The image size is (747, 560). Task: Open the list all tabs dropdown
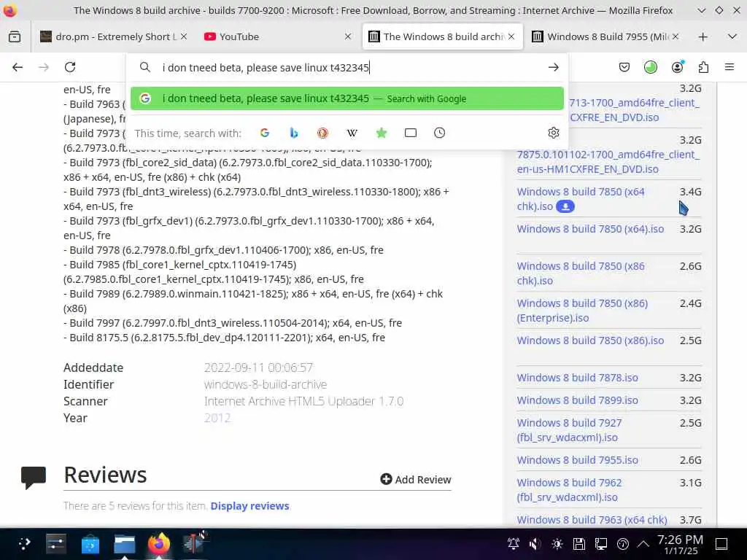pyautogui.click(x=732, y=36)
